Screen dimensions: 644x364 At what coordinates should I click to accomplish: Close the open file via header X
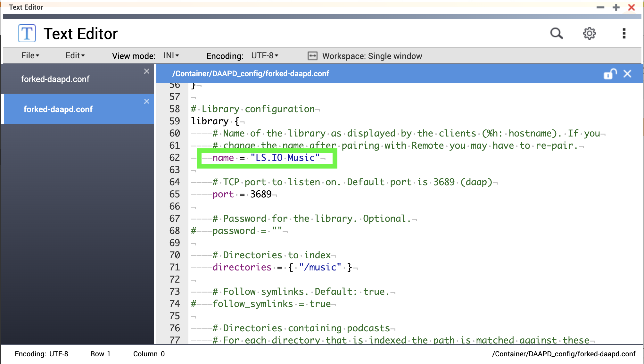[x=627, y=74]
